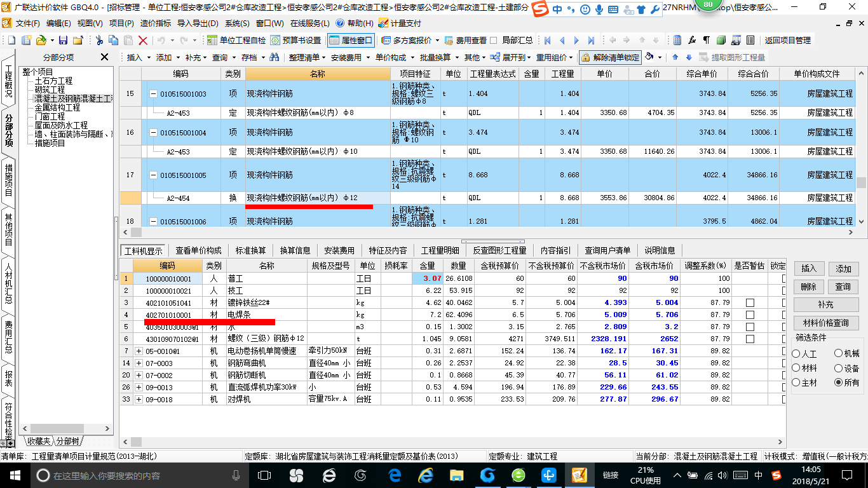Viewport: 868px width, 488px height.
Task: Open 单位工程自检 self-check tool
Action: tap(237, 40)
